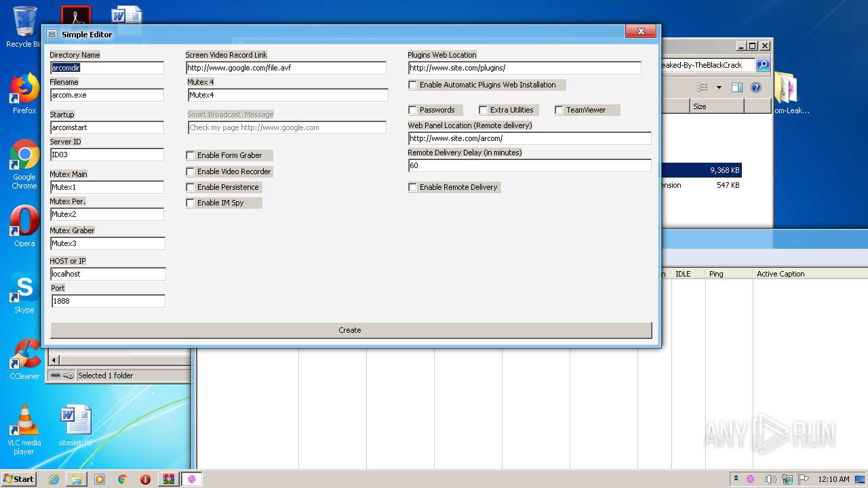
Task: Check the Passwords plugin option
Action: pos(412,110)
